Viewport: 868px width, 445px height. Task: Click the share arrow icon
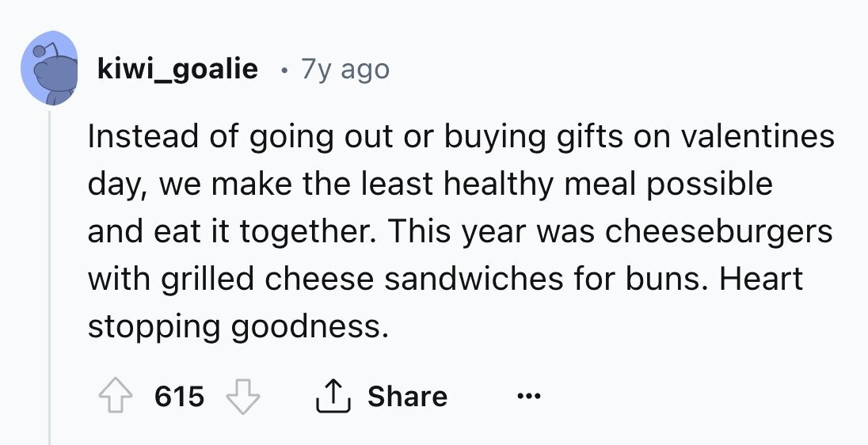(x=333, y=396)
